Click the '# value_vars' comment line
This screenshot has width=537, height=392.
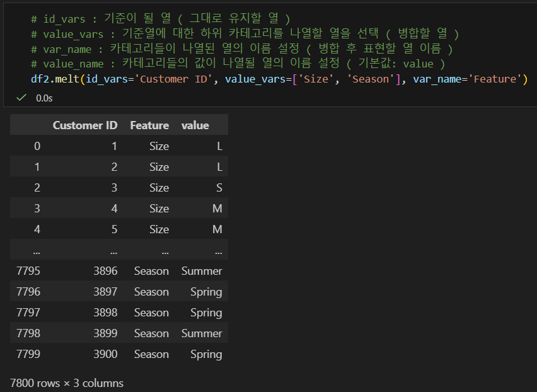pyautogui.click(x=245, y=33)
